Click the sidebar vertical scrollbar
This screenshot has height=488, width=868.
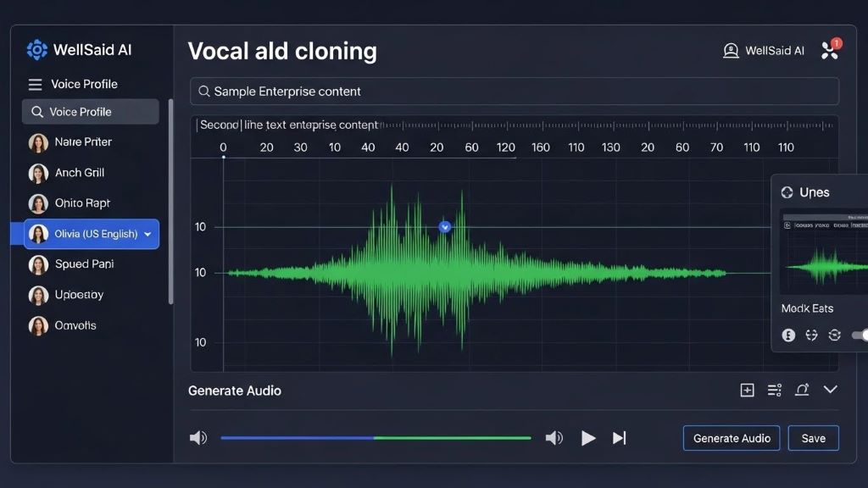170,202
